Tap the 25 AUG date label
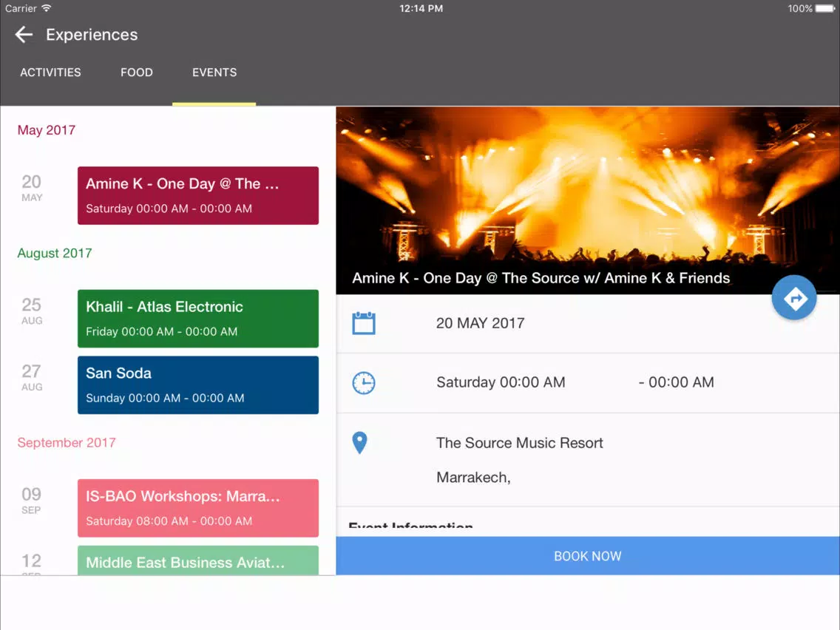840x630 pixels. [x=32, y=311]
